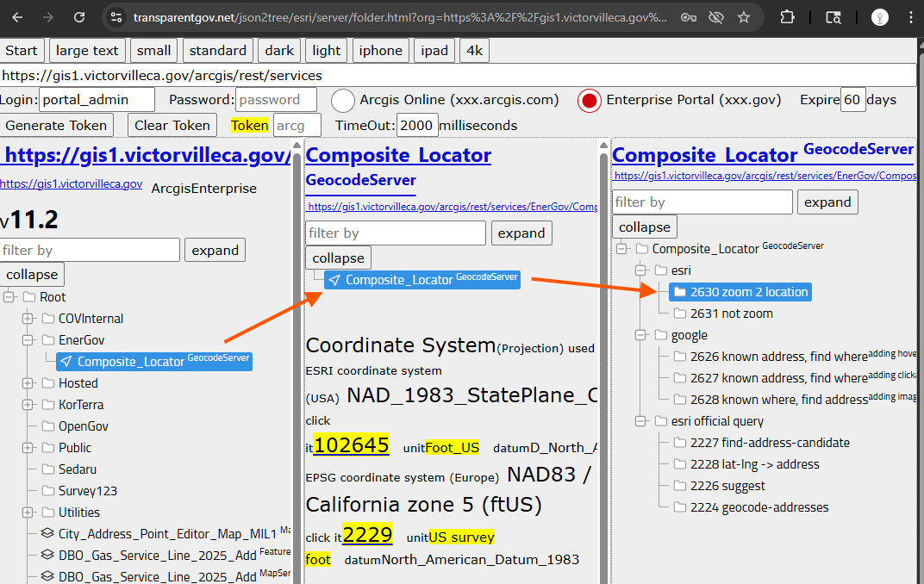
Task: Click the crossed-out eye icon in address bar
Action: point(715,17)
